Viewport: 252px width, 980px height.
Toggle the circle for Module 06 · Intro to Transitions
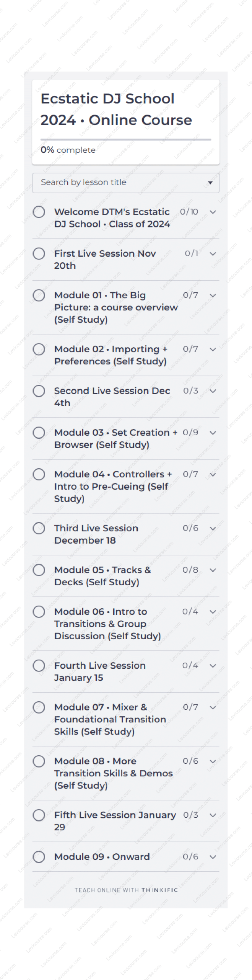point(39,612)
